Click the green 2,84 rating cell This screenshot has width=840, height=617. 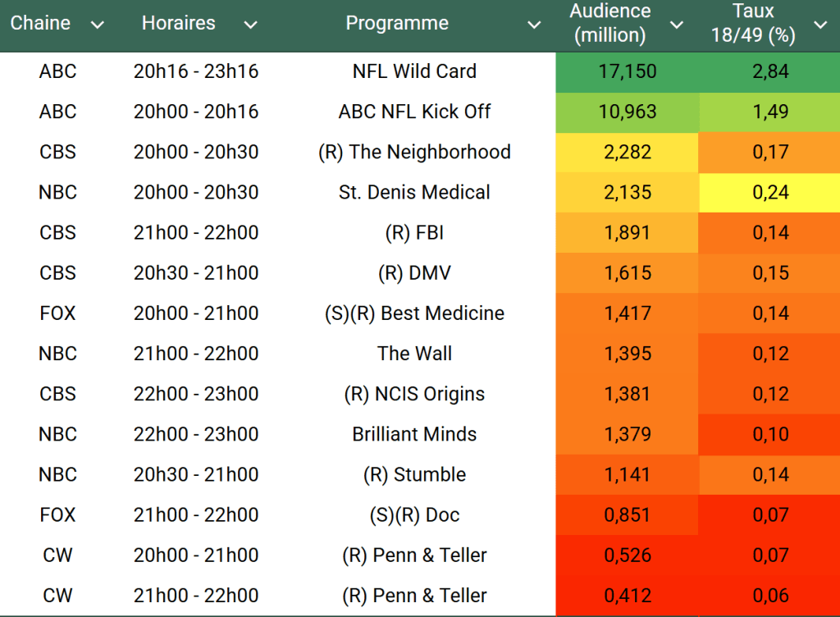[770, 71]
